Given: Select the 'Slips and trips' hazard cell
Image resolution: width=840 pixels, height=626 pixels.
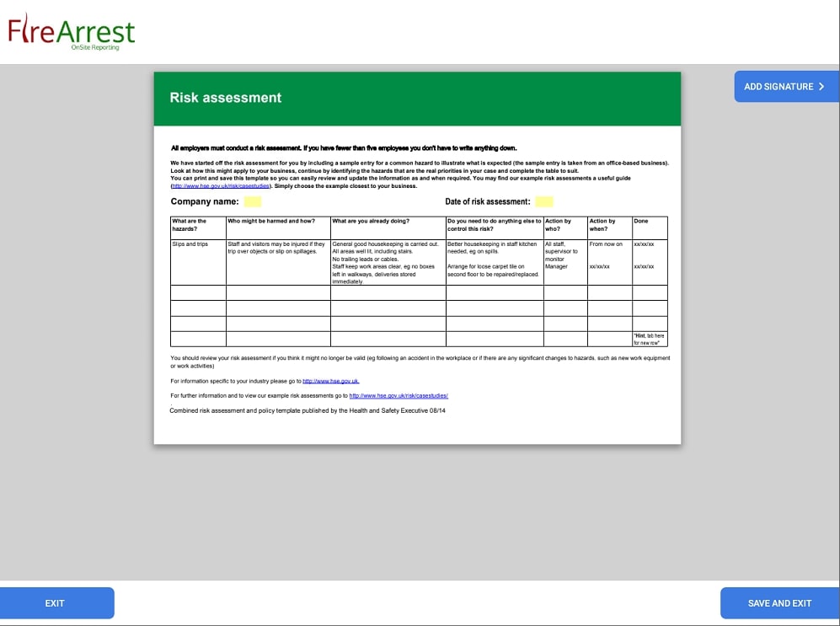Looking at the screenshot, I should coord(198,262).
